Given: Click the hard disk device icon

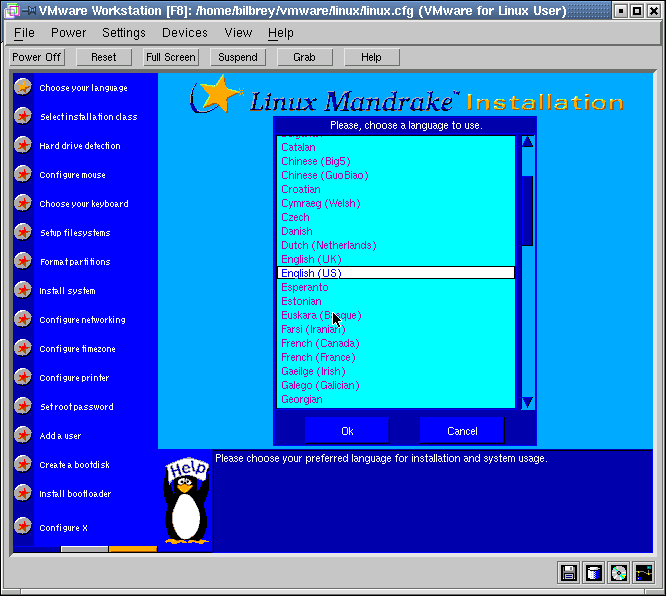Looking at the screenshot, I should pos(594,573).
